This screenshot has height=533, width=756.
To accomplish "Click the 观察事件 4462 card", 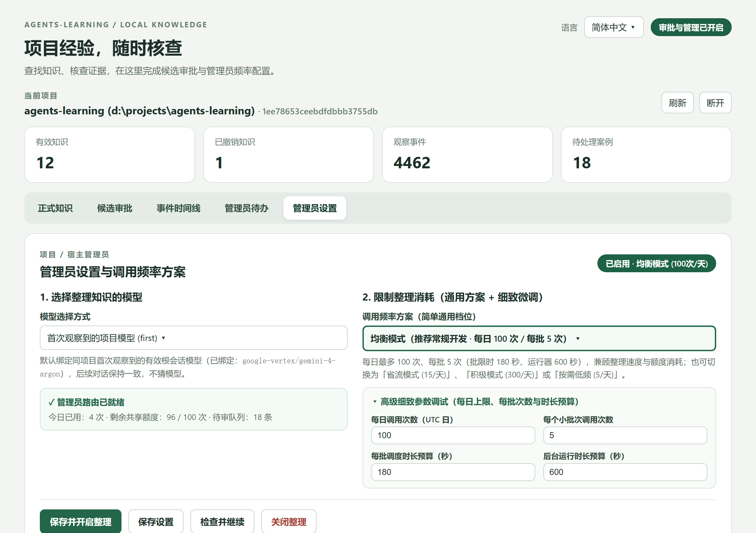I will coord(467,155).
